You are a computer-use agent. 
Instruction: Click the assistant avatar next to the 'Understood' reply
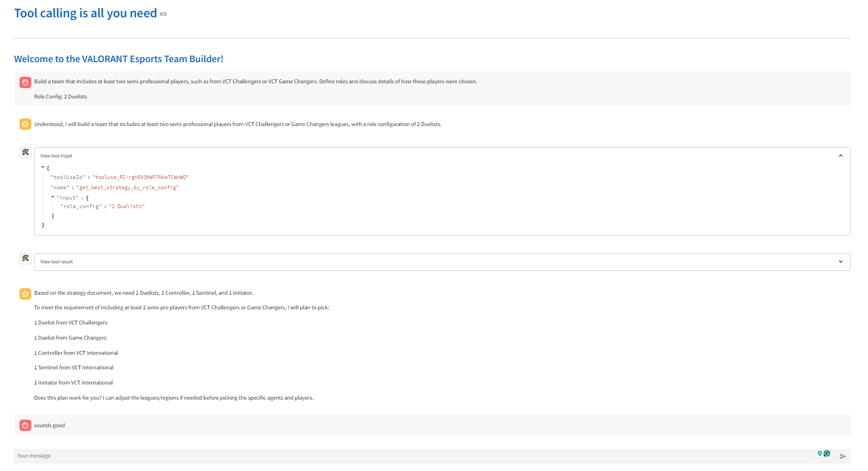point(25,124)
